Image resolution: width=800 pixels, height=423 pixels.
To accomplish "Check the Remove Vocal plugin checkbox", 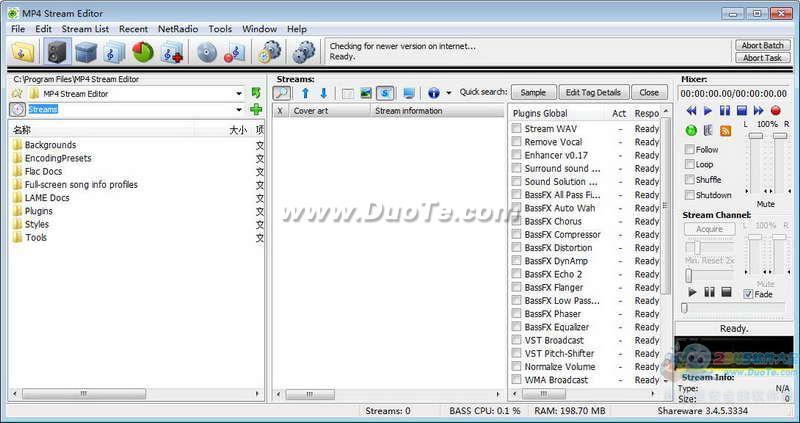I will click(516, 141).
